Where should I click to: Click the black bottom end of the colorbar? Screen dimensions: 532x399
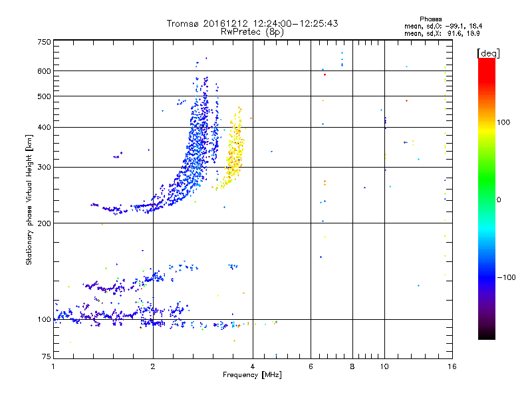(x=487, y=334)
